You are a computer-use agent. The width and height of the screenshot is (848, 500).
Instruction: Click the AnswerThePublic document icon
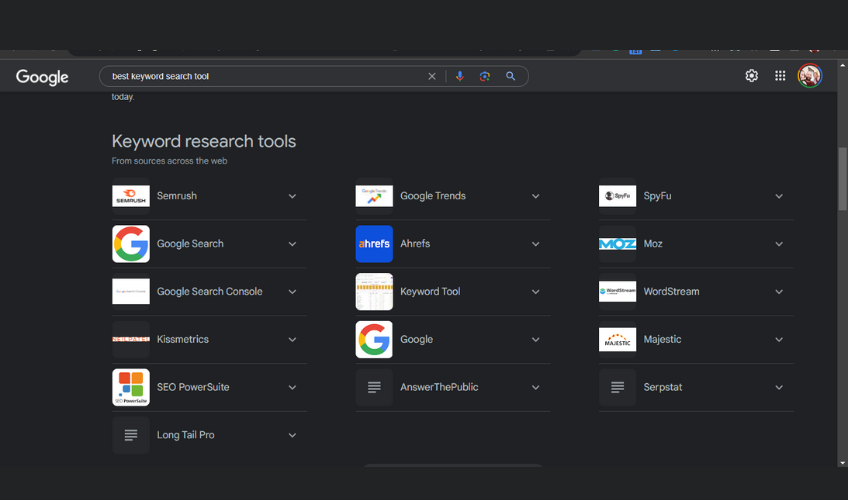pos(374,387)
